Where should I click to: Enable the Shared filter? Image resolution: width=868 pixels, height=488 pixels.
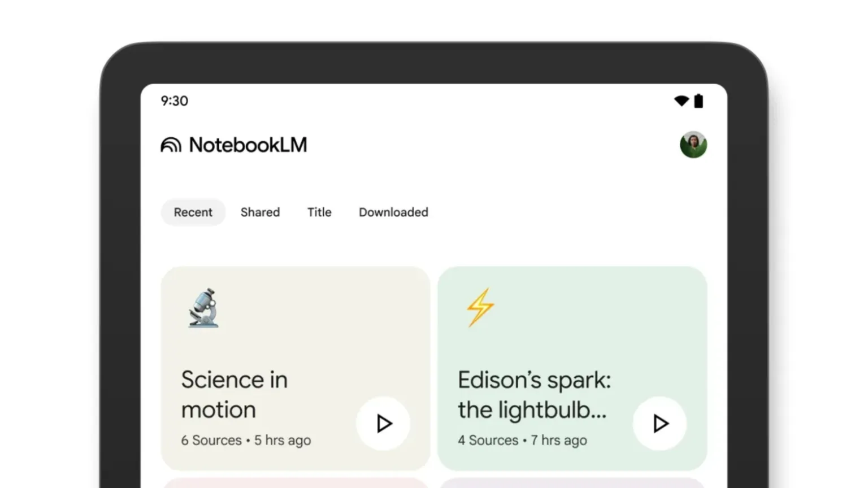tap(260, 212)
